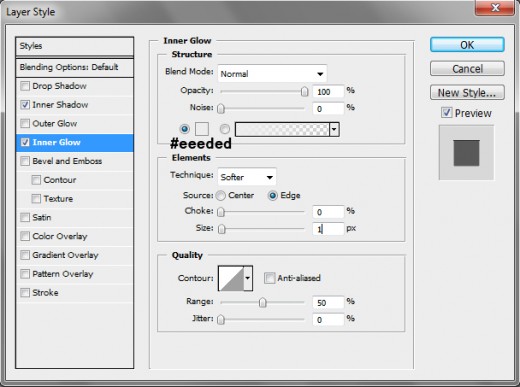The height and width of the screenshot is (387, 520).
Task: Select the gradient glow radio button
Action: point(225,129)
